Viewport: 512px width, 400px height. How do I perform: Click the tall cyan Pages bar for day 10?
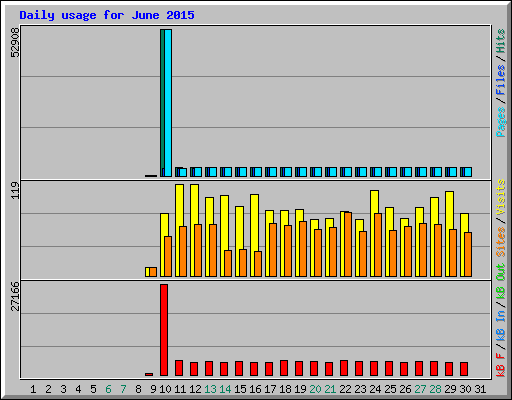168,103
